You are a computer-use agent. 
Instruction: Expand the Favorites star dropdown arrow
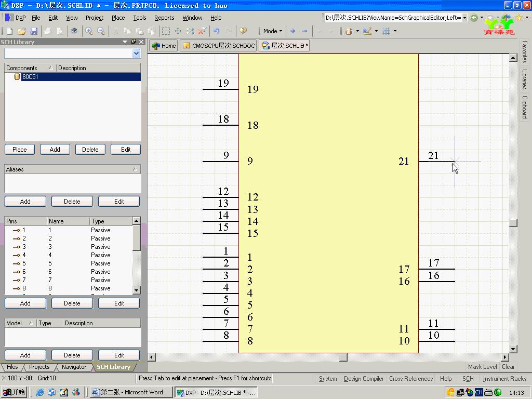(x=527, y=18)
